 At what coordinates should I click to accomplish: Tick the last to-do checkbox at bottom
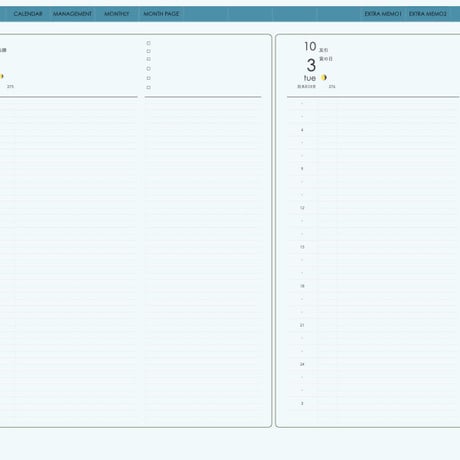(x=149, y=87)
